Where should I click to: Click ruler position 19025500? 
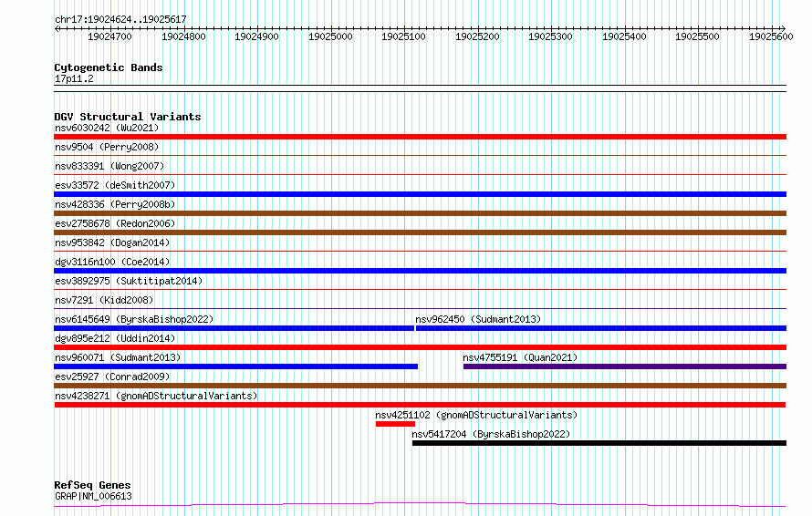coord(698,36)
